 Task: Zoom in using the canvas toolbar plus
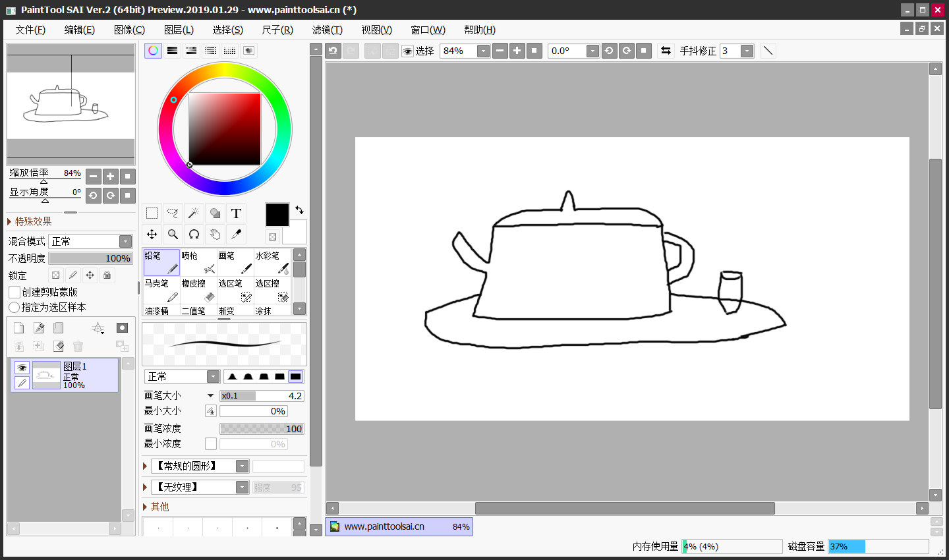517,51
